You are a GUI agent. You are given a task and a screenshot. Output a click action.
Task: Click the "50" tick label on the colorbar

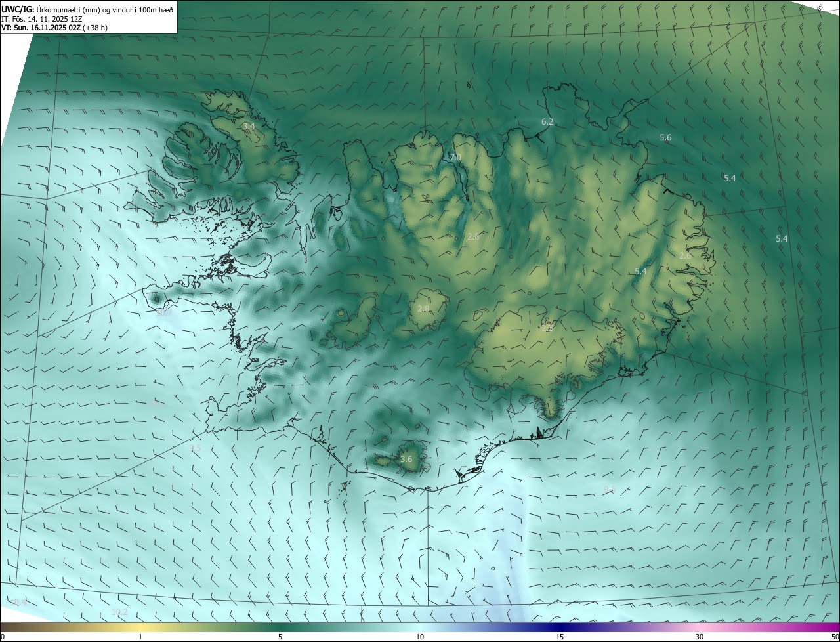click(835, 637)
